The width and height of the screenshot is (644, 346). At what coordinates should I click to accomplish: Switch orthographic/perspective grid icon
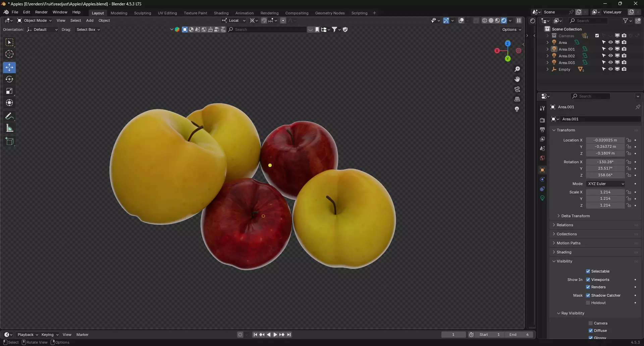pyautogui.click(x=517, y=99)
